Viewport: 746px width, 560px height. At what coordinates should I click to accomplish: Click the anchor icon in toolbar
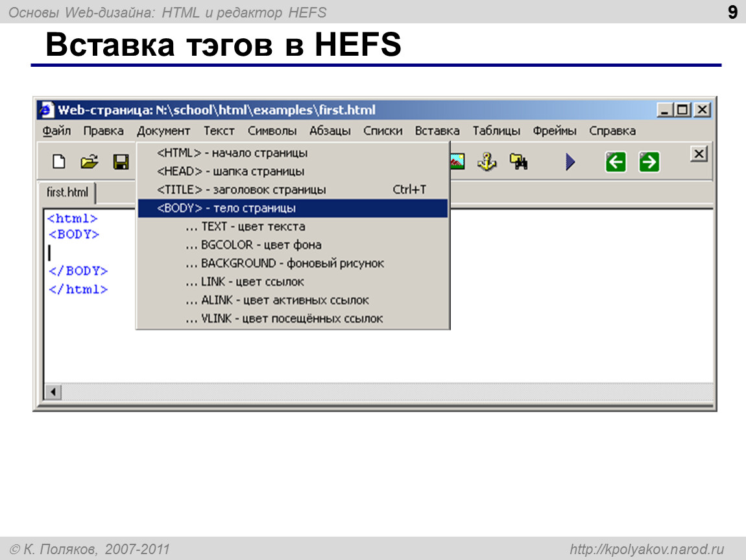coord(487,161)
